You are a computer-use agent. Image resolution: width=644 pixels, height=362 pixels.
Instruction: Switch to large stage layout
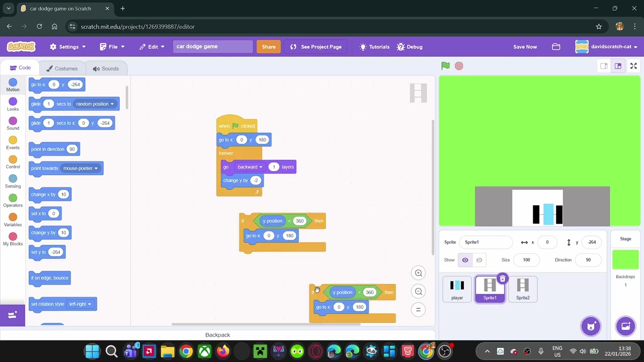618,66
